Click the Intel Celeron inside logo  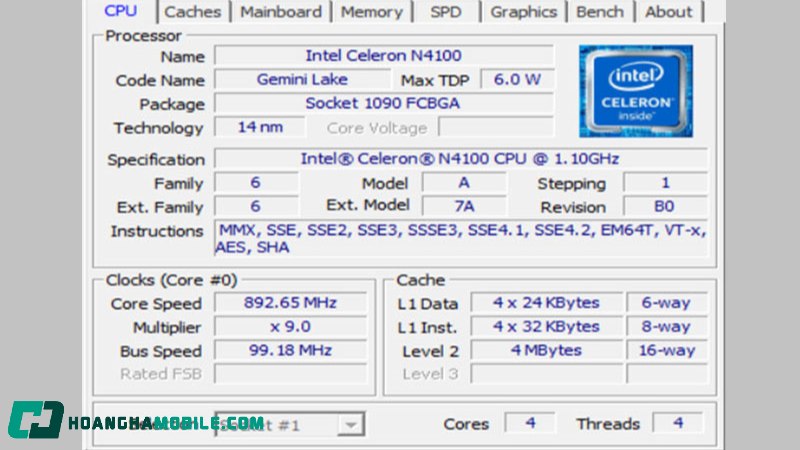coord(636,91)
